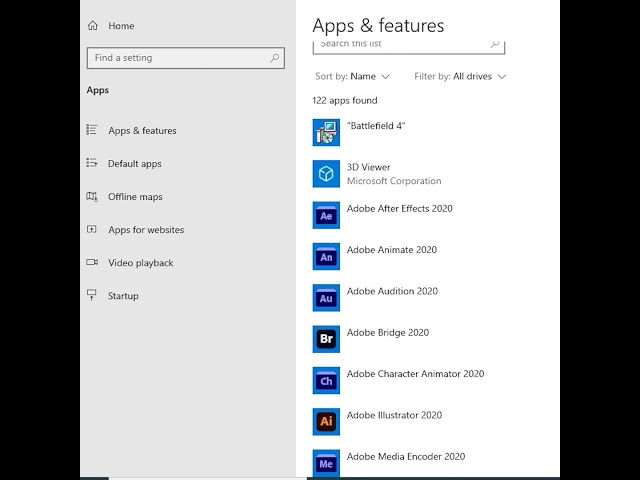This screenshot has height=480, width=640.
Task: Select the Adobe Audition Au icon
Action: pos(326,298)
